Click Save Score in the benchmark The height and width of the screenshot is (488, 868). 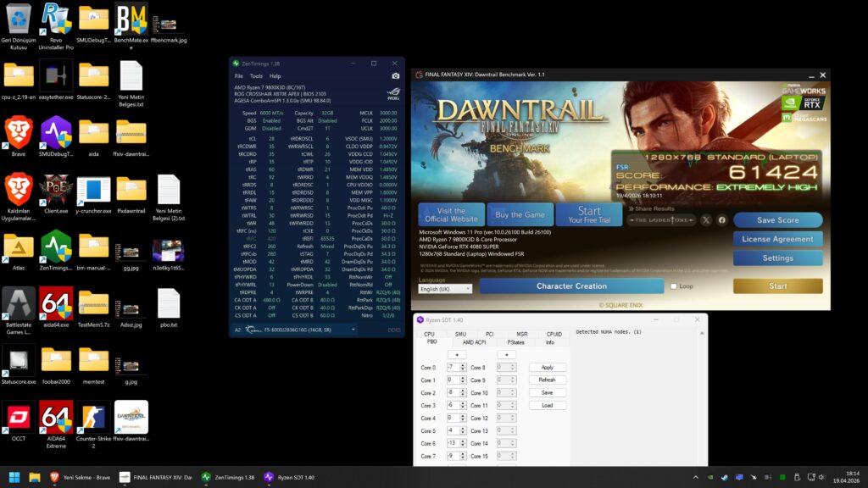point(777,220)
